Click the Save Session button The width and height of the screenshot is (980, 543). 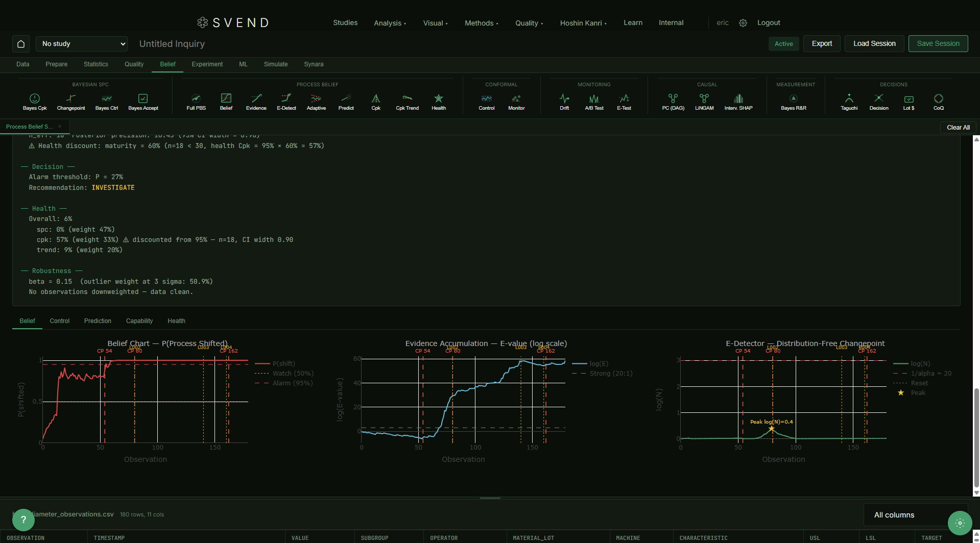click(938, 43)
